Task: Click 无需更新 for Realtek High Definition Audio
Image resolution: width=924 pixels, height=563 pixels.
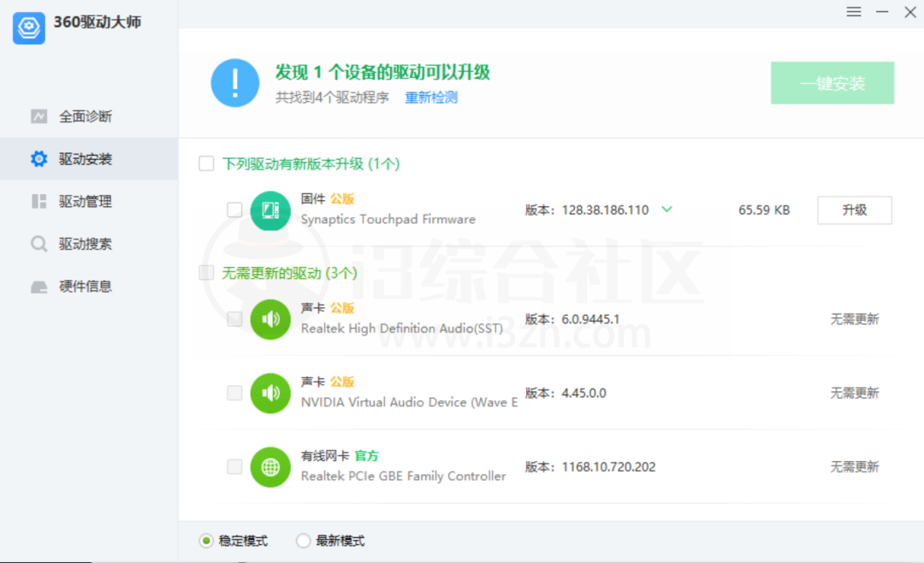Action: tap(855, 319)
